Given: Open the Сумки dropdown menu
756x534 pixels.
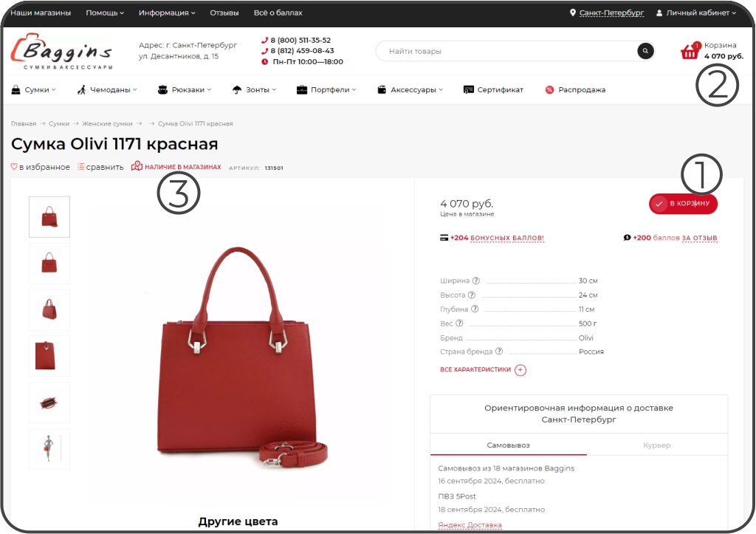Looking at the screenshot, I should tap(34, 89).
